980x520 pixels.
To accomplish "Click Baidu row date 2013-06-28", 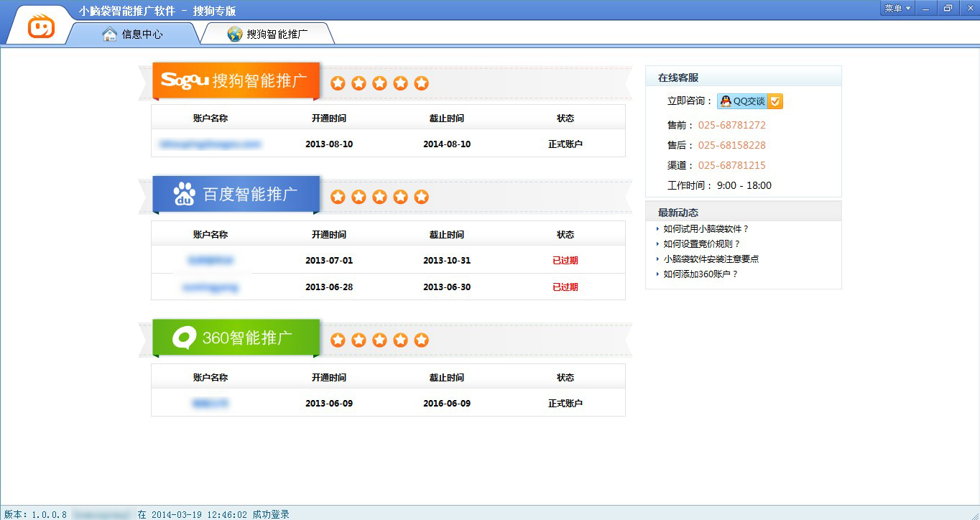I will point(329,287).
